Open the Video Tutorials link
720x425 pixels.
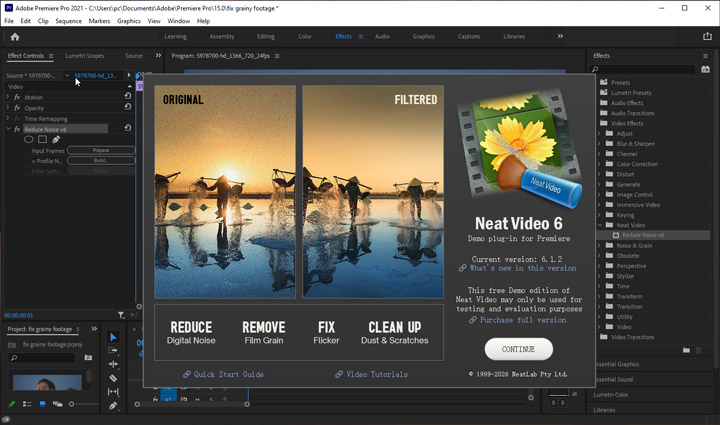click(371, 374)
